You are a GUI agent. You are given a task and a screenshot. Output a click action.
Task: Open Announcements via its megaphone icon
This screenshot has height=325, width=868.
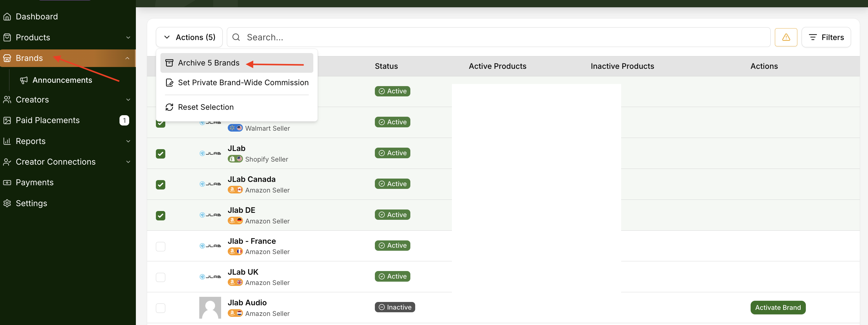(x=24, y=80)
